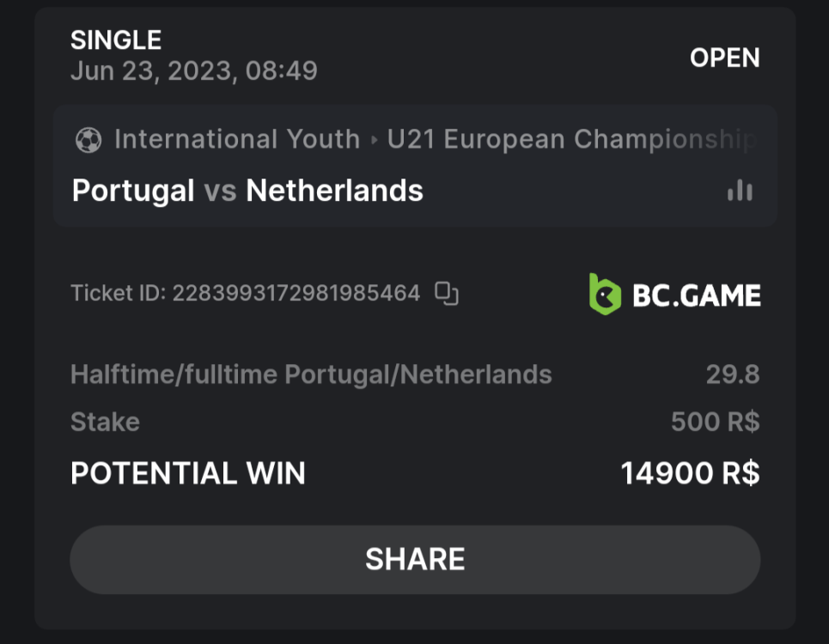Select the Ticket ID number text

[x=296, y=294]
